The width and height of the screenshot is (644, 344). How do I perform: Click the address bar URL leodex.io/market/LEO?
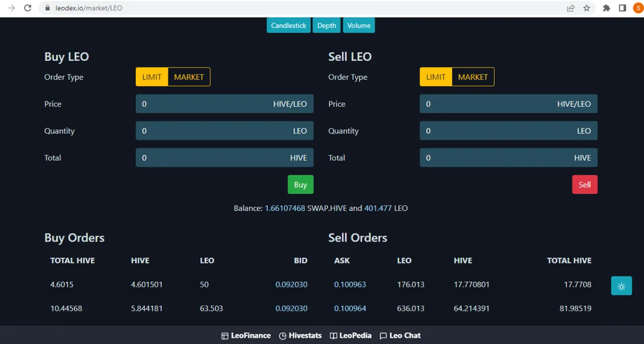point(89,8)
